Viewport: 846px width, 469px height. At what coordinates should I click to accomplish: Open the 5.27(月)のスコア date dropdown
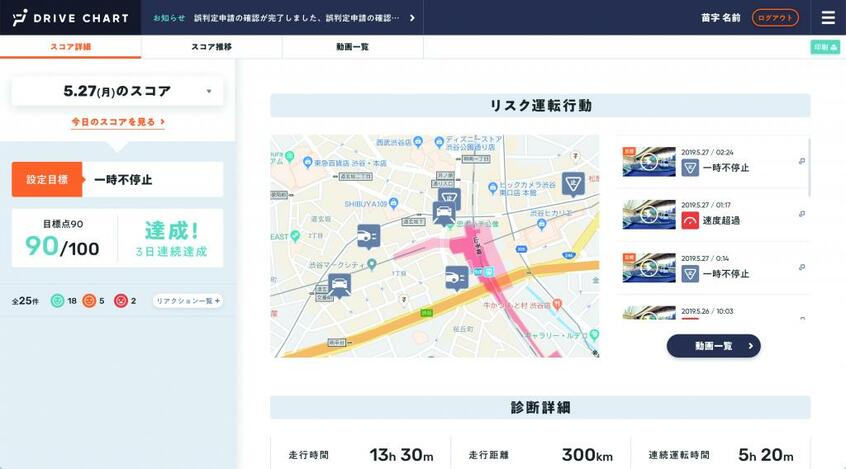117,91
